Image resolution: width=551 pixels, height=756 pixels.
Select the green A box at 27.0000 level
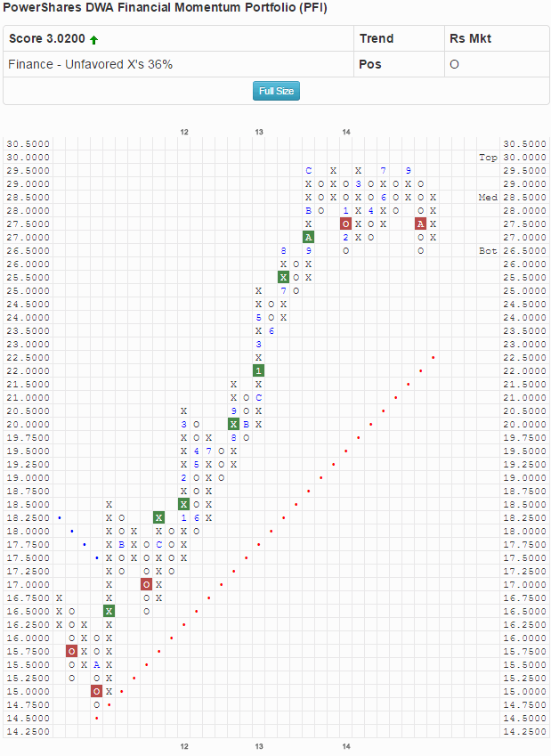point(308,237)
